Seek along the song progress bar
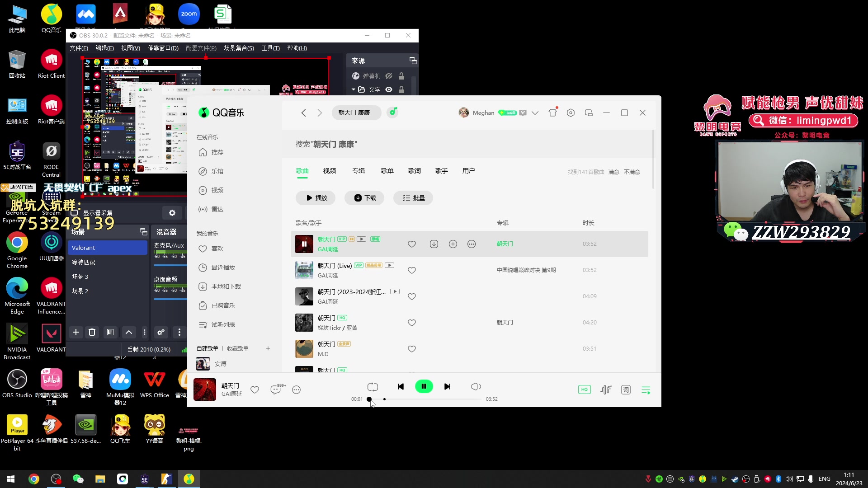 (x=425, y=399)
